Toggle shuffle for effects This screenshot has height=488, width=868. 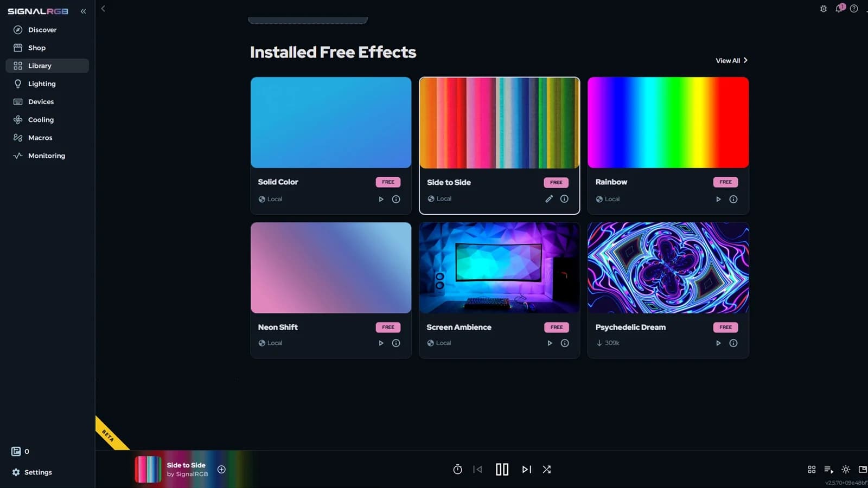(x=547, y=470)
